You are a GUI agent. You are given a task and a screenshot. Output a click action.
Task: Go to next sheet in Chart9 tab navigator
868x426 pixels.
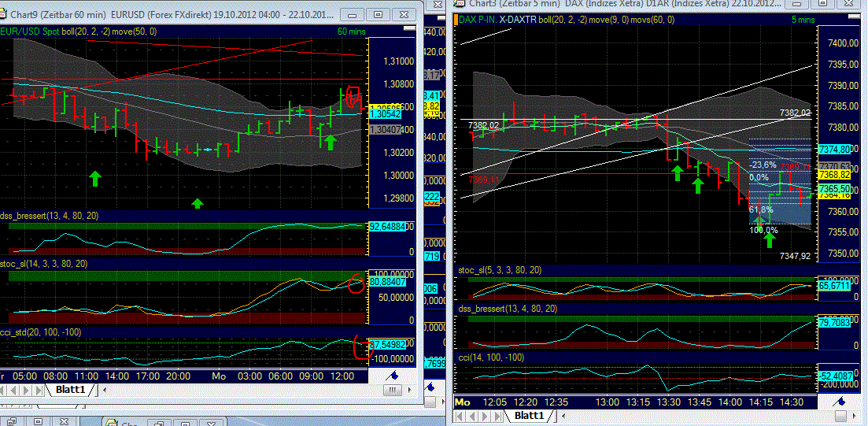[x=25, y=390]
